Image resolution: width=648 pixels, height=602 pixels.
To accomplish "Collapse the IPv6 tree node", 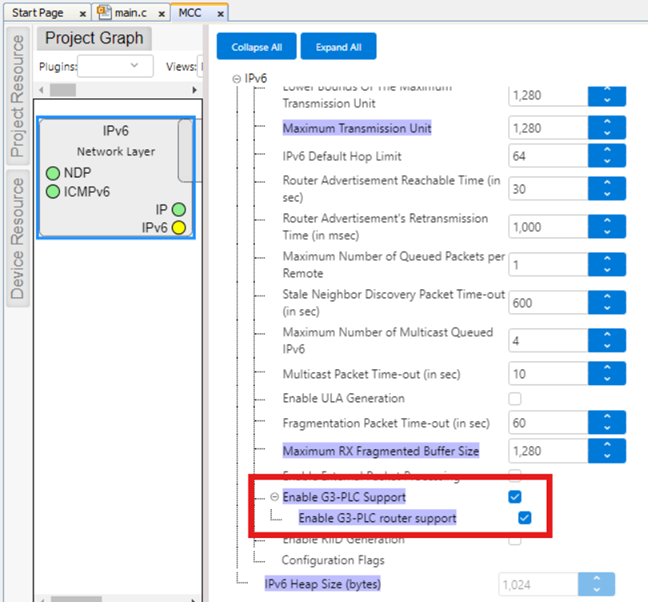I will coord(236,79).
